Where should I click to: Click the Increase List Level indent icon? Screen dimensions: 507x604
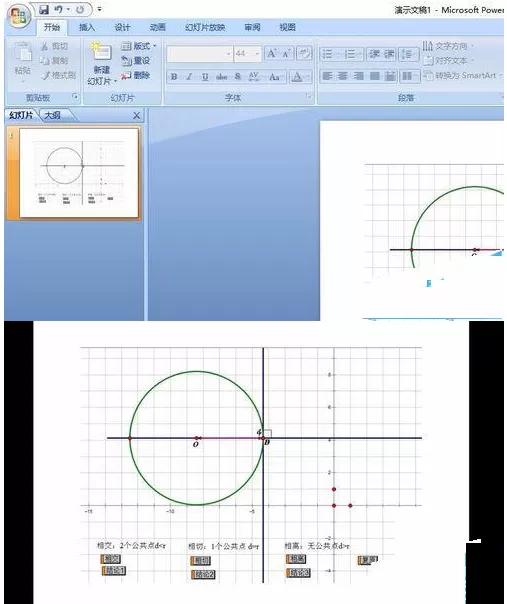click(389, 54)
